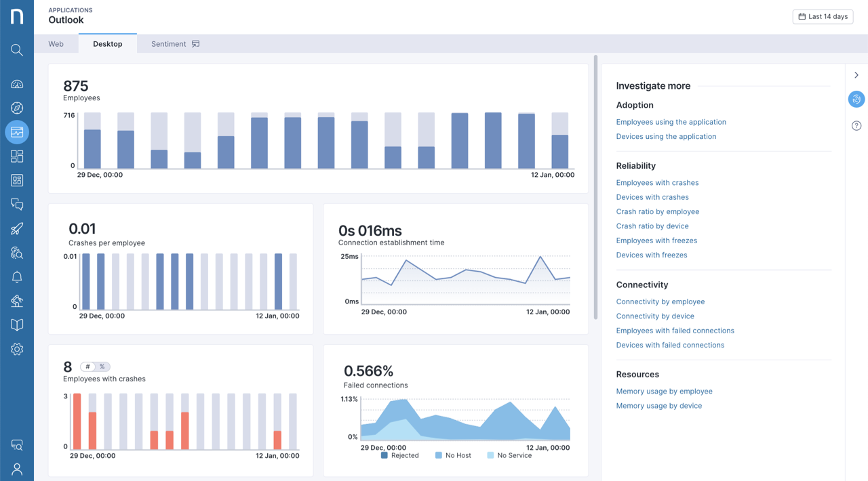Switch Employees with crashes to percentage view
The height and width of the screenshot is (481, 868).
102,367
